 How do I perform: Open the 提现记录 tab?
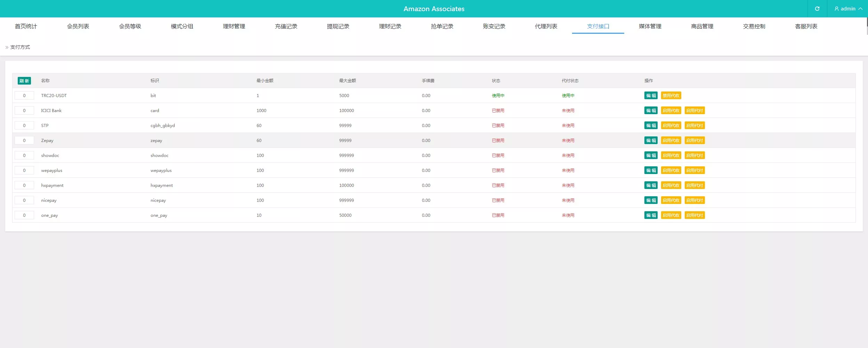coord(338,26)
